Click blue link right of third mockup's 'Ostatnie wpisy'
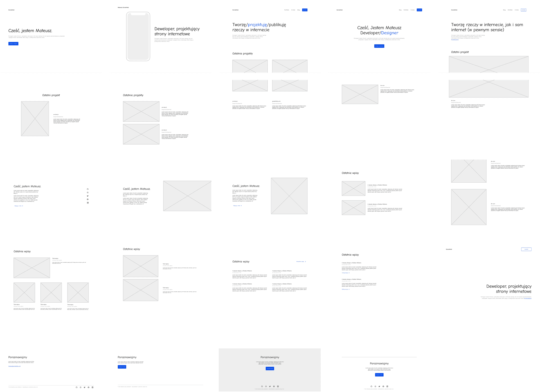The image size is (540, 392). (301, 262)
